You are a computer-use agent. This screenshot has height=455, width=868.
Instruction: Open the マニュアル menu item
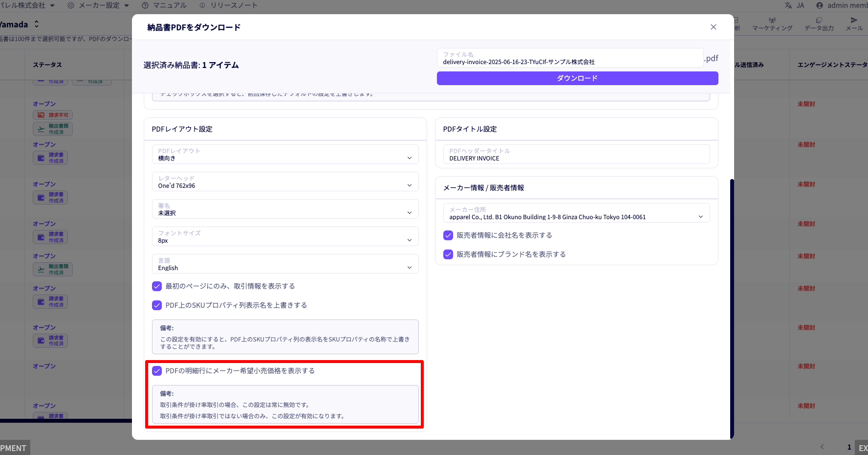click(x=164, y=5)
